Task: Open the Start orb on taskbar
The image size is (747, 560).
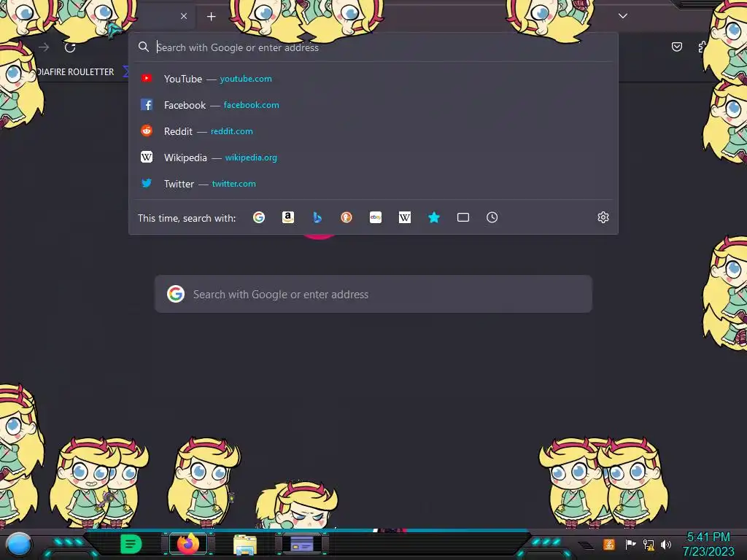Action: point(19,545)
